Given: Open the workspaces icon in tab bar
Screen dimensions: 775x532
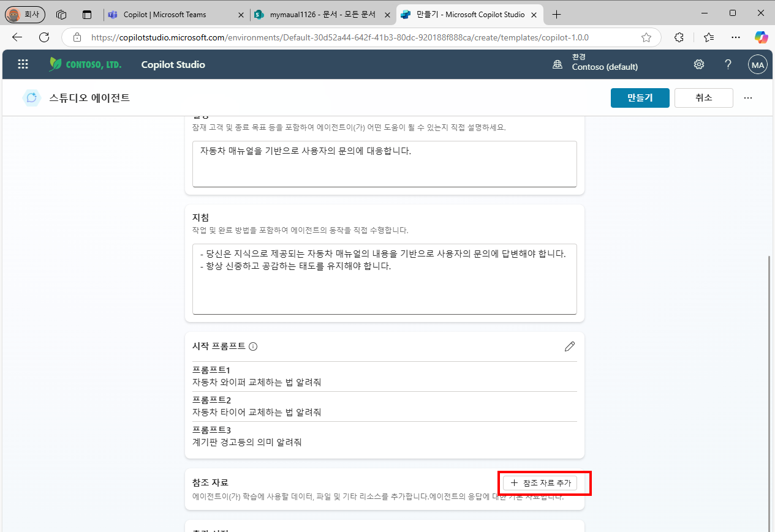Looking at the screenshot, I should point(61,14).
